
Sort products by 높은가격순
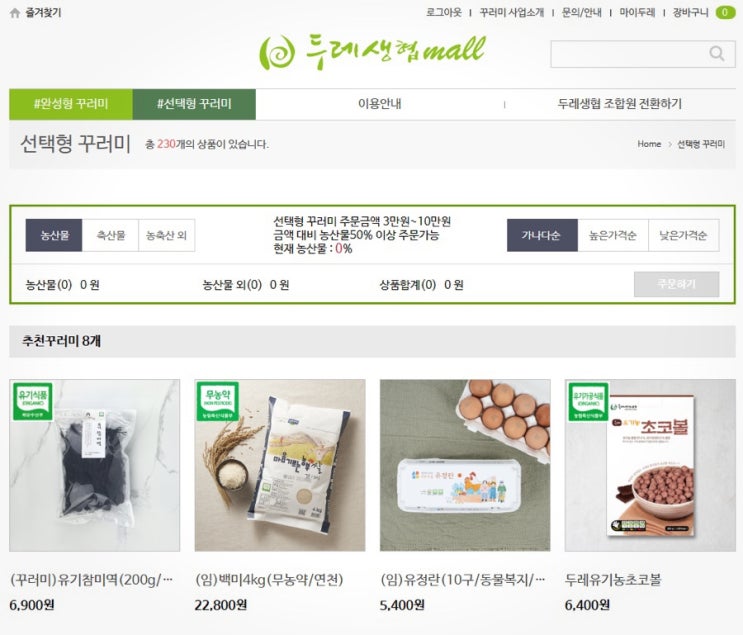[x=613, y=235]
